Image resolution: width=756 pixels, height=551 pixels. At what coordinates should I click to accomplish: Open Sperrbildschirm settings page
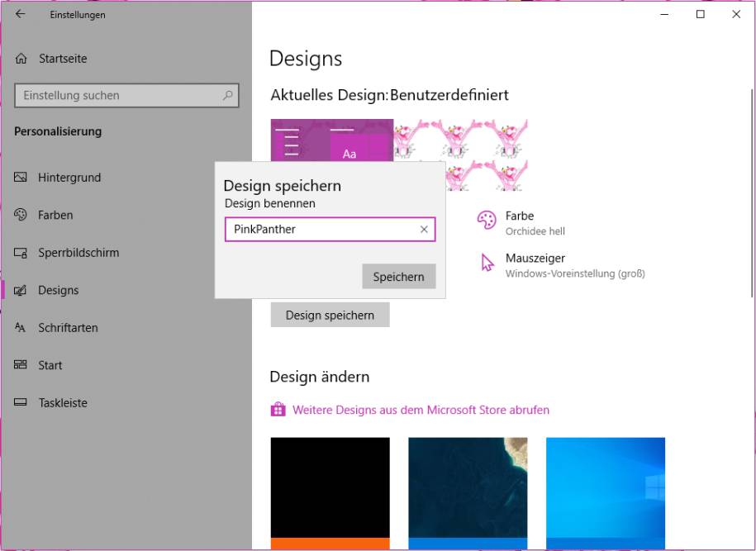tap(78, 253)
